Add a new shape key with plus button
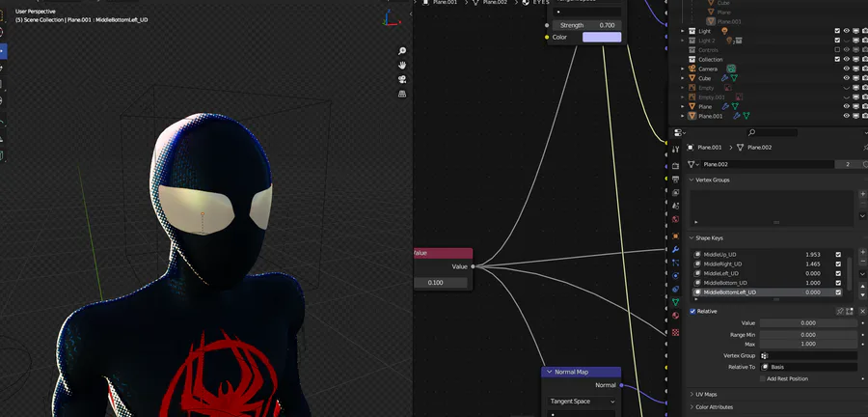 [x=862, y=253]
